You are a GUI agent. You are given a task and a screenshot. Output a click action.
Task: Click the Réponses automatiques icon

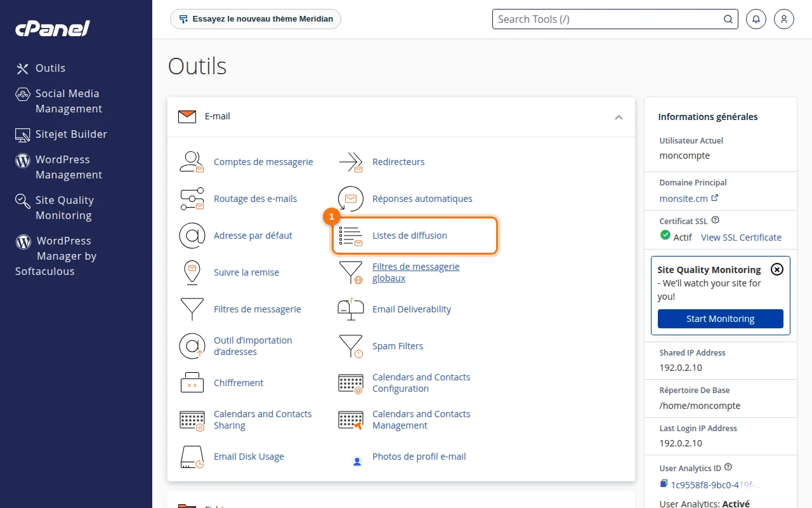pyautogui.click(x=350, y=199)
